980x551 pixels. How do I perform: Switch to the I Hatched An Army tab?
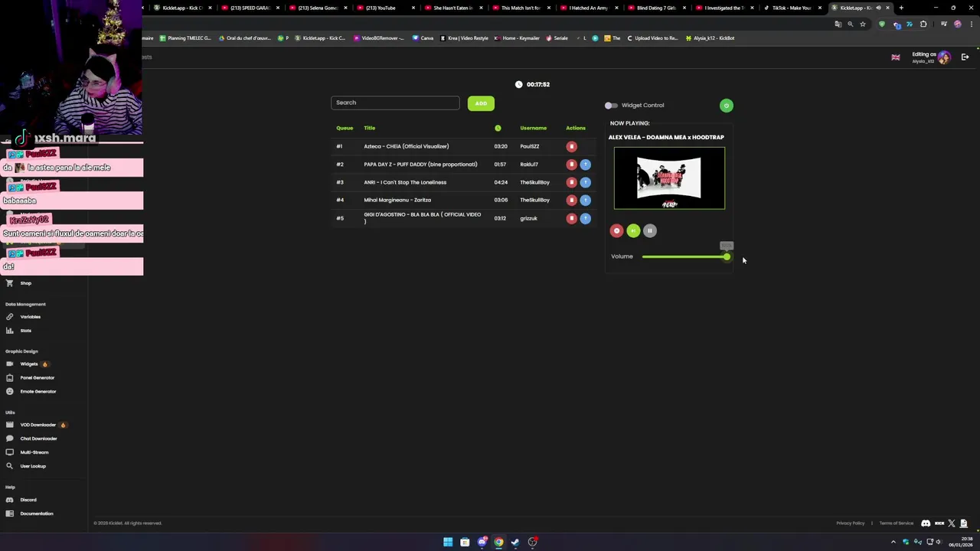[x=588, y=8]
